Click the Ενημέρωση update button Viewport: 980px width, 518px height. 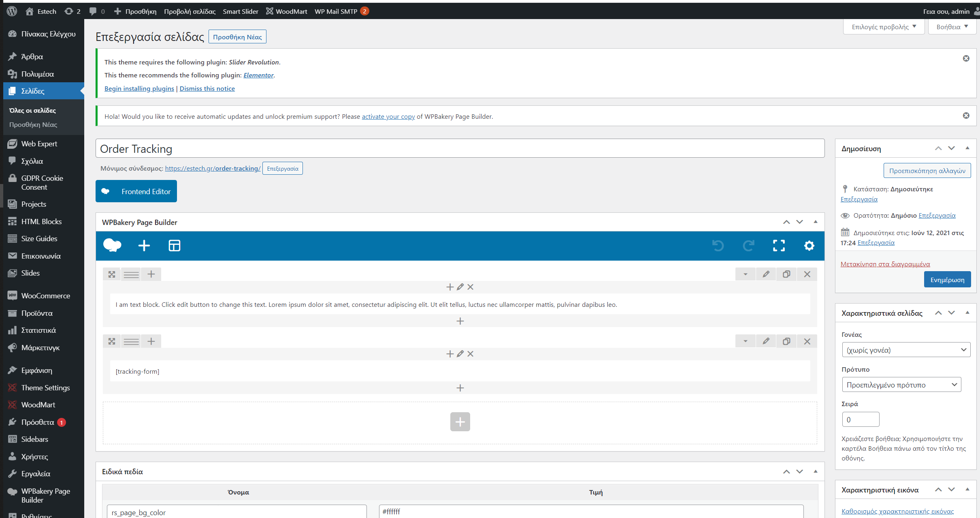tap(947, 280)
